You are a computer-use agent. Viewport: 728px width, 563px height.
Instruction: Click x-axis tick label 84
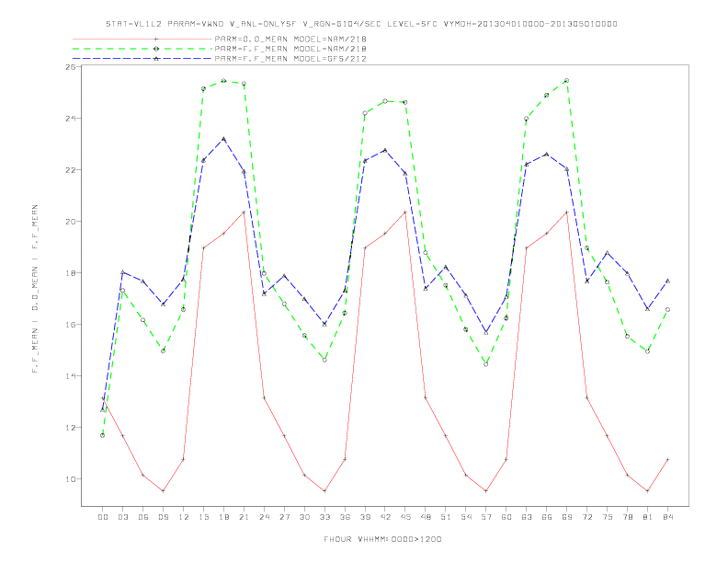(668, 517)
